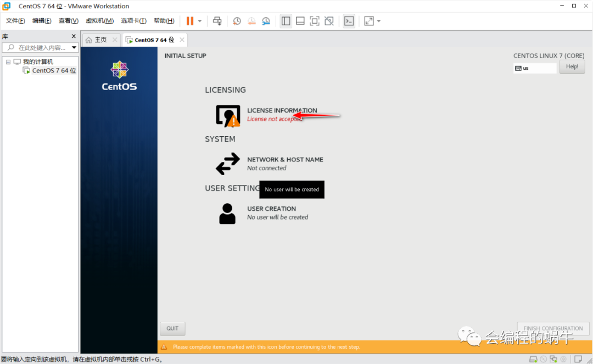Screen dimensions: 593x364
Task: Enter full screen mode
Action: coord(315,21)
